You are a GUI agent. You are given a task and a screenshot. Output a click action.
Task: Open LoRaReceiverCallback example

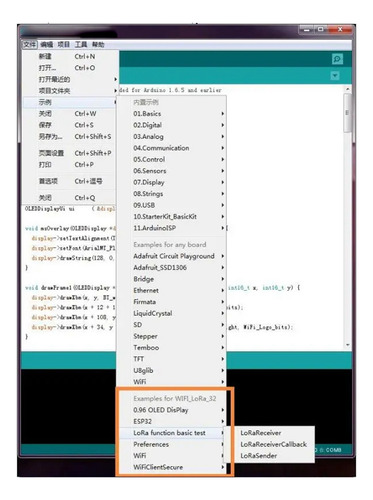(x=273, y=444)
